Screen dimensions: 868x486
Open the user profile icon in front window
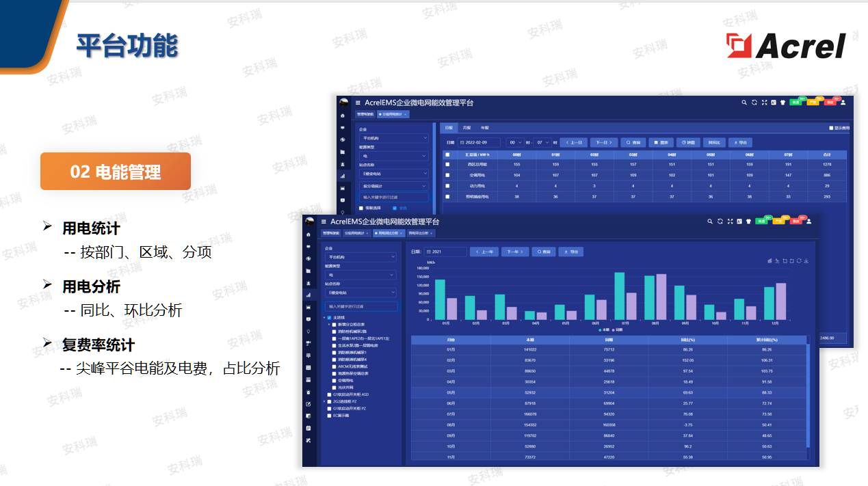pyautogui.click(x=808, y=221)
